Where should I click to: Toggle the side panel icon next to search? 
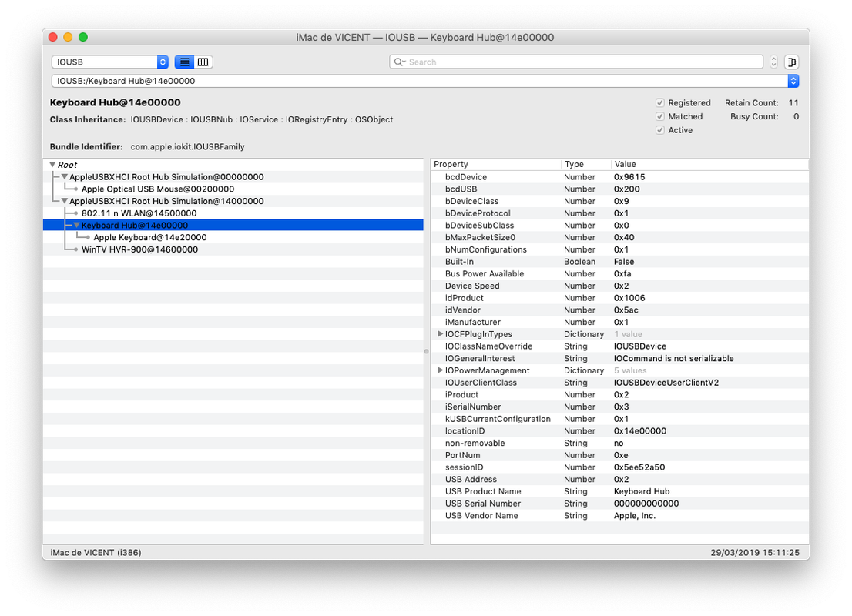[x=792, y=62]
